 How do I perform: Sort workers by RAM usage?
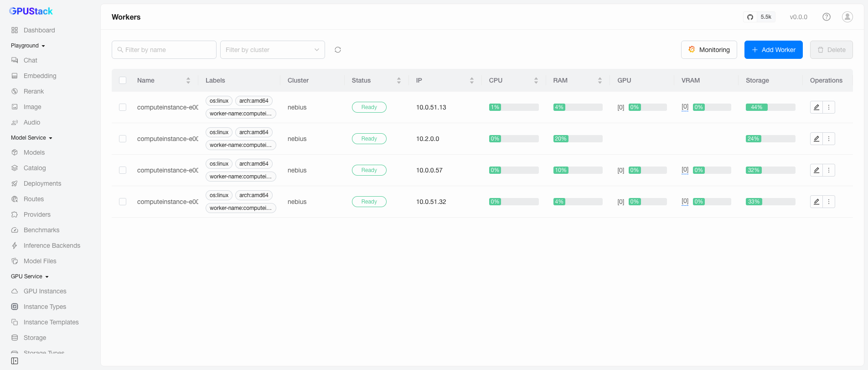point(600,80)
